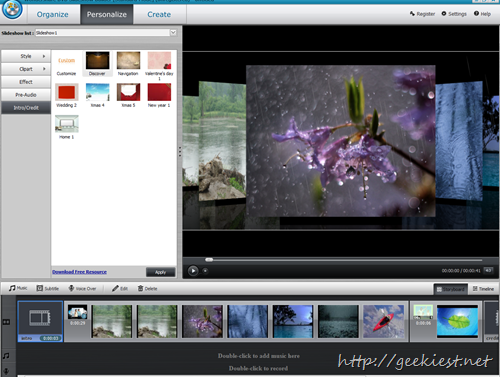Screen dimensions: 500x377
Task: Select the Xmas 4 template
Action: tap(97, 95)
